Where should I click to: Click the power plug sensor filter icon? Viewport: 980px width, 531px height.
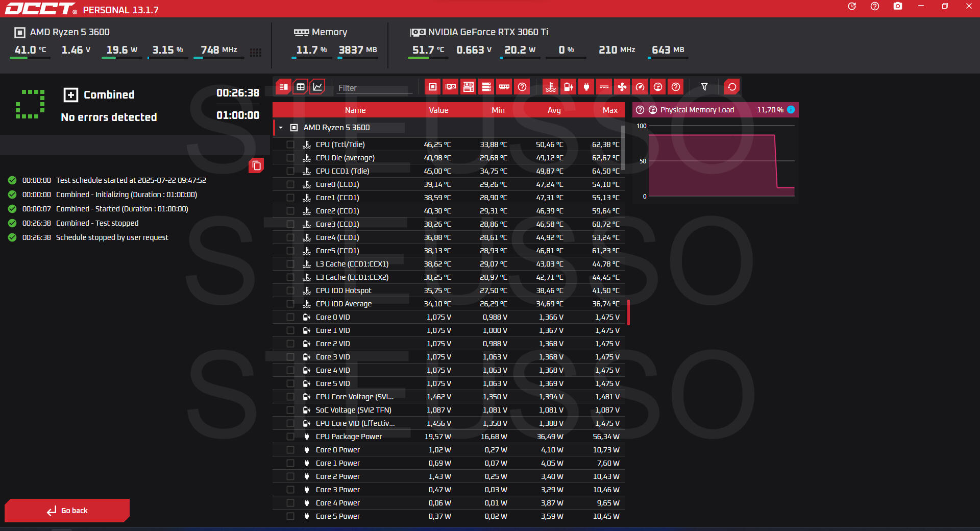click(x=586, y=87)
